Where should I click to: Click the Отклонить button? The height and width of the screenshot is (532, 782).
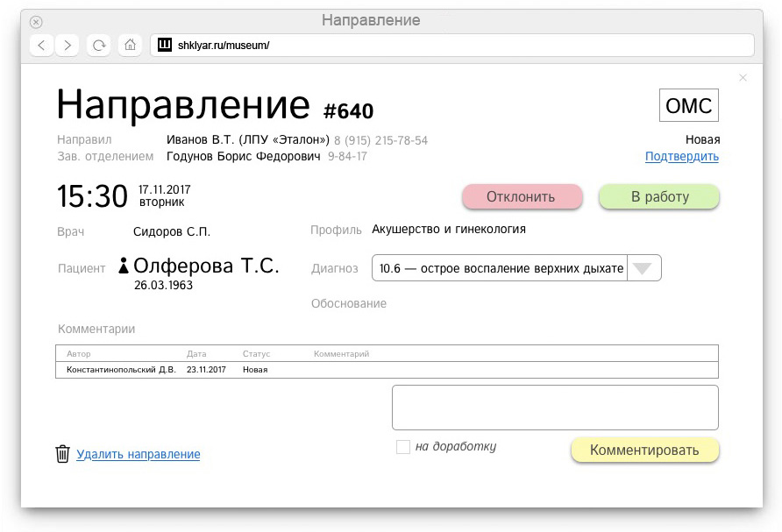[x=523, y=197]
